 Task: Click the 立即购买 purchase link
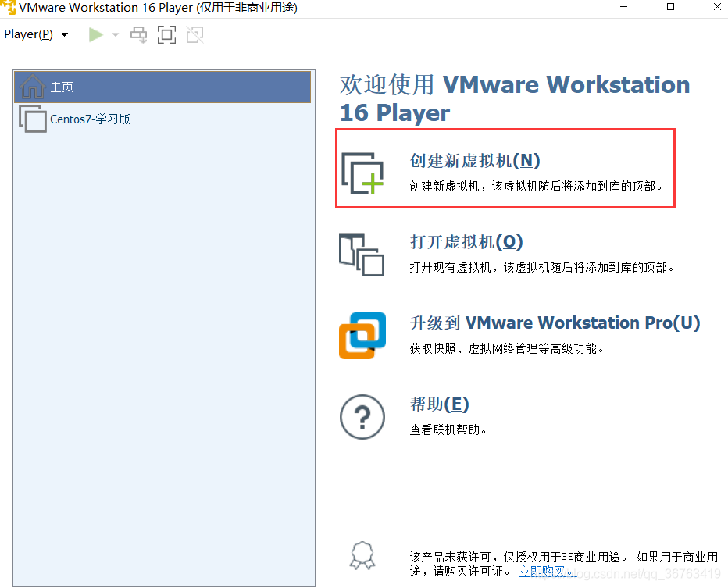point(548,572)
